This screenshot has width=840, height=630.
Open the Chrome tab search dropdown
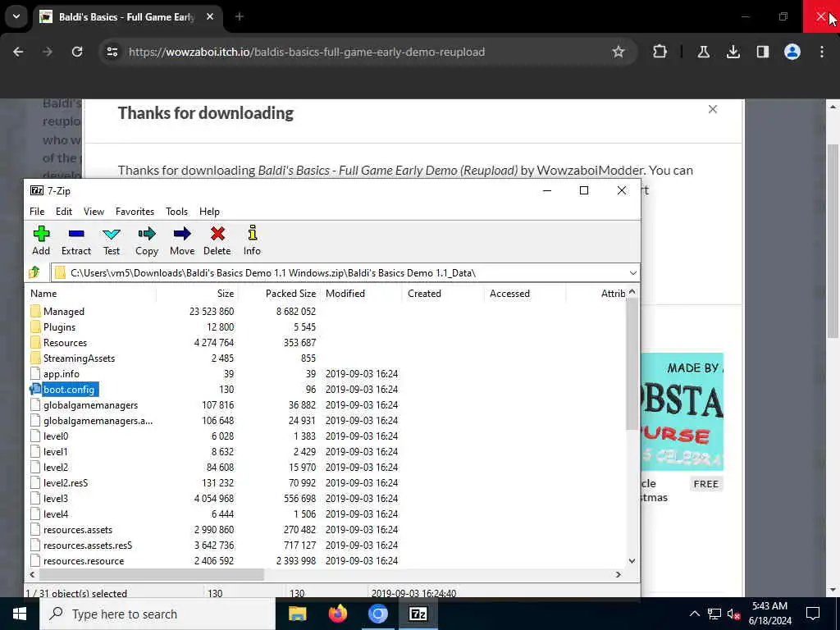[x=16, y=16]
